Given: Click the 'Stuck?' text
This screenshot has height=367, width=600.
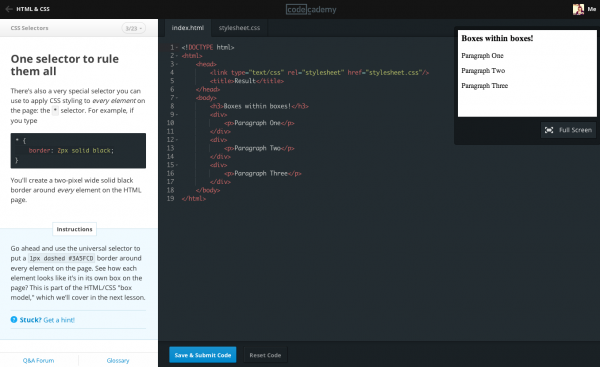Looking at the screenshot, I should pos(30,320).
